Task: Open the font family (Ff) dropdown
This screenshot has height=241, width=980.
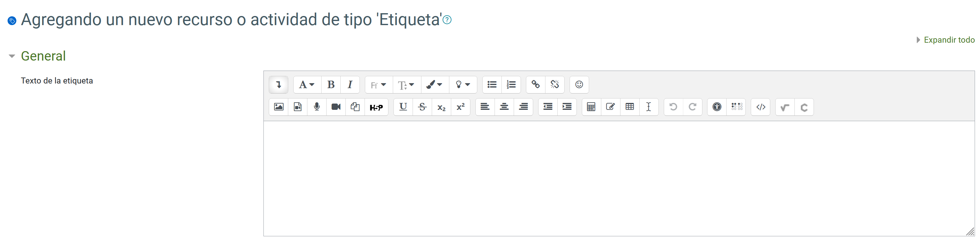Action: (379, 84)
